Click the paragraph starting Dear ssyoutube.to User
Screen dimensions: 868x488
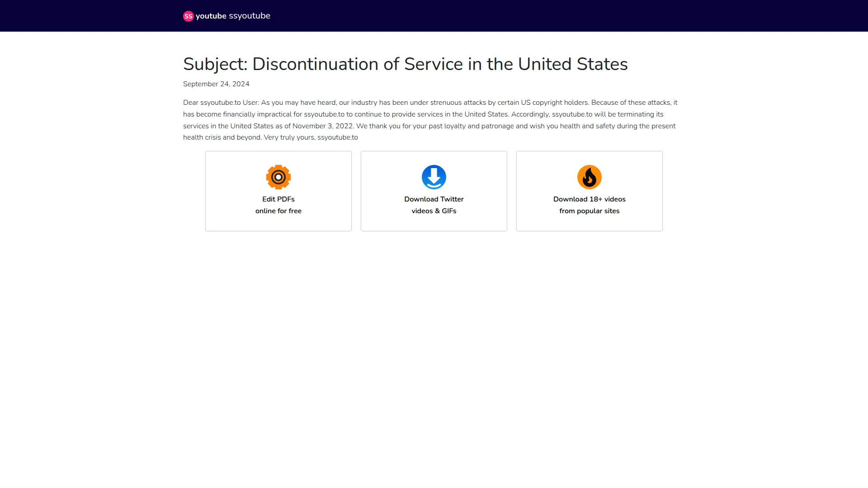pos(430,120)
